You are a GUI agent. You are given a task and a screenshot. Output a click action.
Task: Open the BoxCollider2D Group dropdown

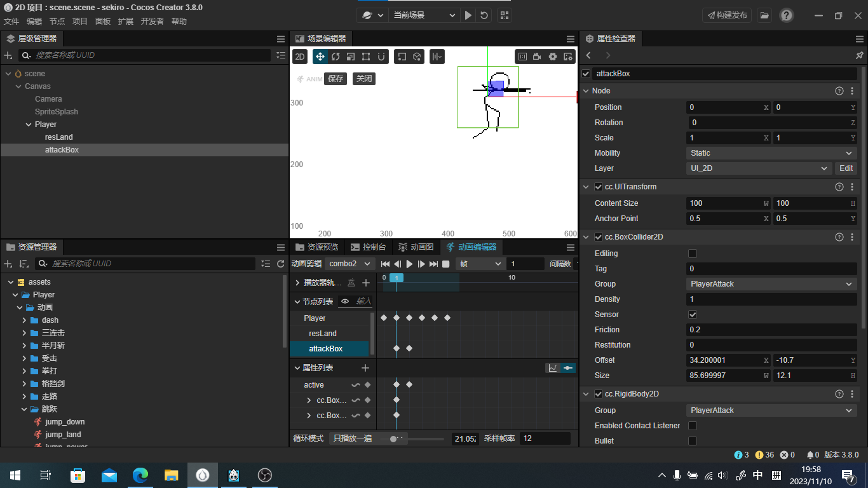[x=772, y=284]
